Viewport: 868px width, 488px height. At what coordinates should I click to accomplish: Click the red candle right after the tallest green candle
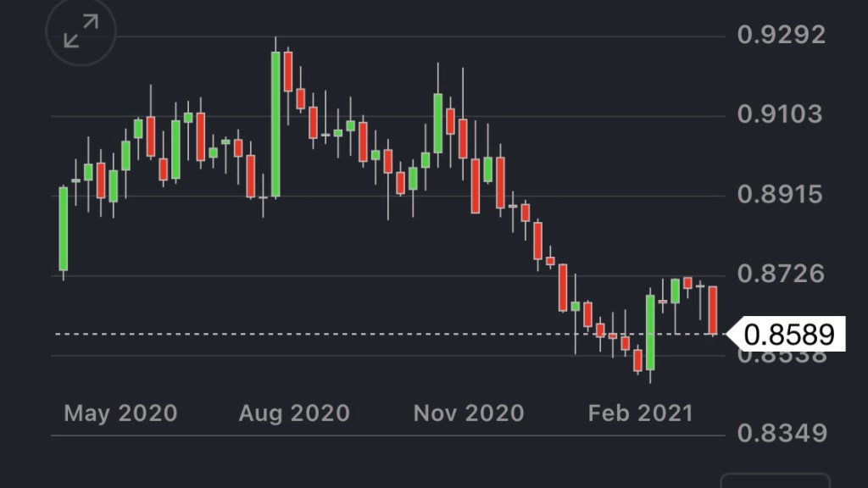pyautogui.click(x=288, y=72)
